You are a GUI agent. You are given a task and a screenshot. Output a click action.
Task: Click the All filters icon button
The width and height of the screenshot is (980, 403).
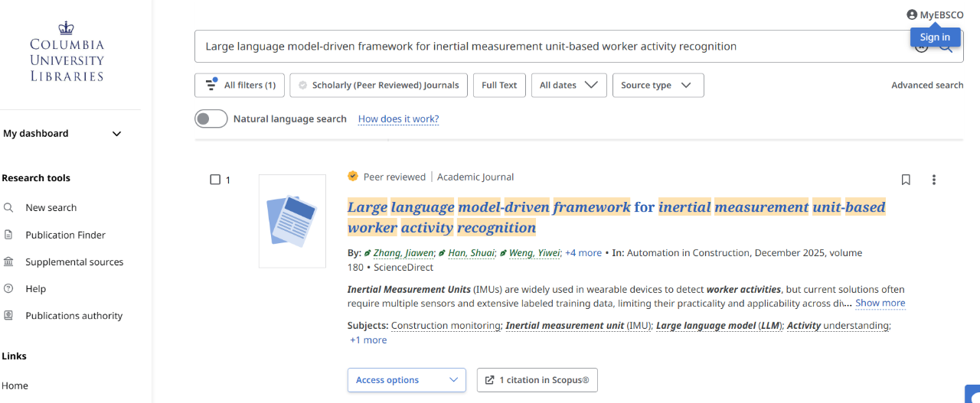coord(240,86)
